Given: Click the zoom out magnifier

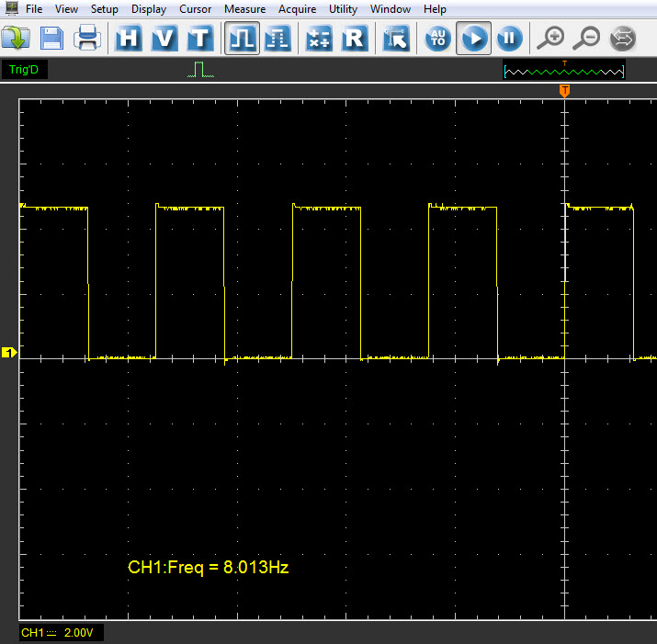Looking at the screenshot, I should pos(586,39).
